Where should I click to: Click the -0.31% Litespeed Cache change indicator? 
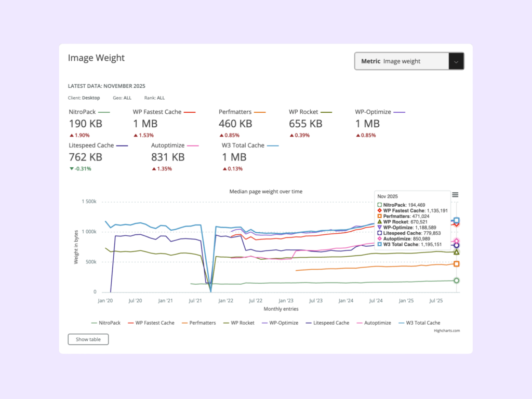(80, 169)
